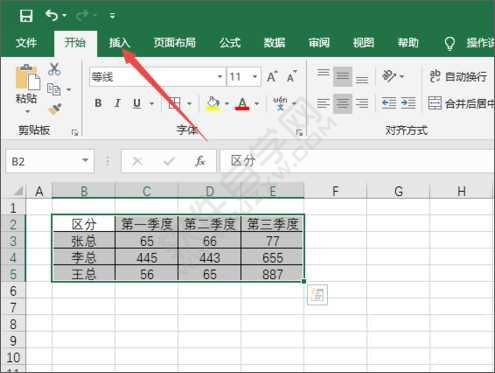This screenshot has height=373, width=495.
Task: Undo the last action
Action: click(x=52, y=15)
